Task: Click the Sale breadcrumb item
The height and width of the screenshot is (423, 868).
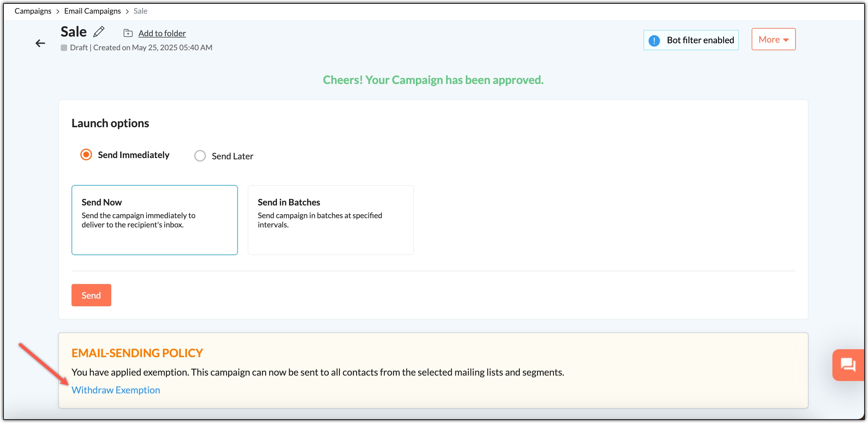Action: (140, 11)
